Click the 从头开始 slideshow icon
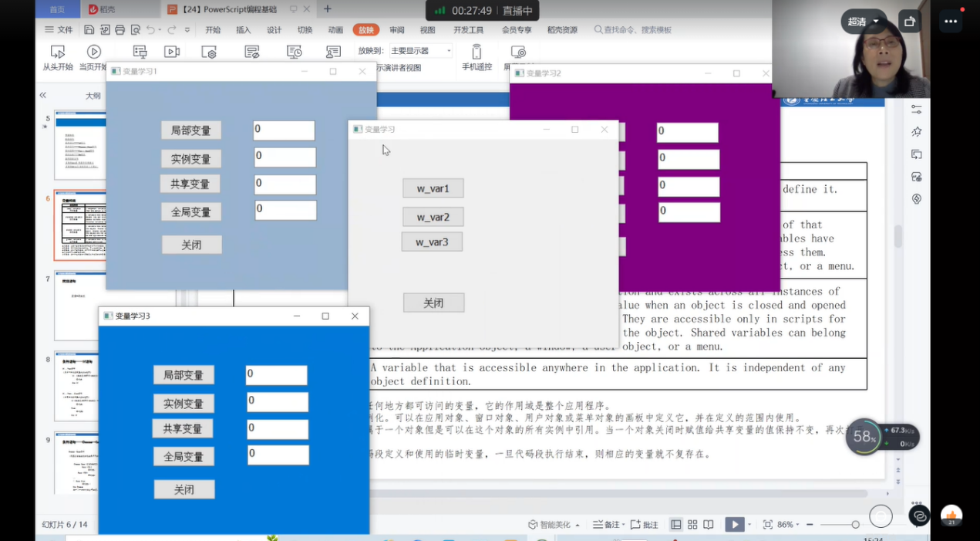980x541 pixels. coord(57,52)
